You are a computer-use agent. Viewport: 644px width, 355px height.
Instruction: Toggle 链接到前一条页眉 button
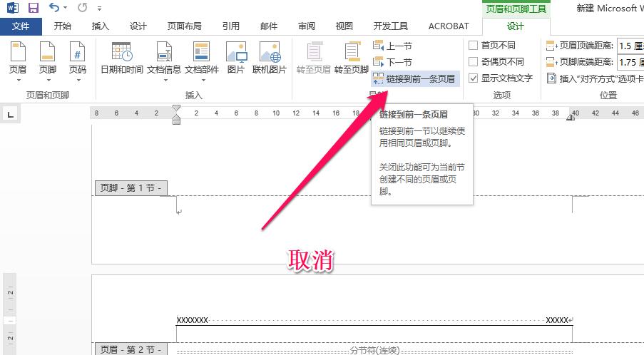pos(414,78)
